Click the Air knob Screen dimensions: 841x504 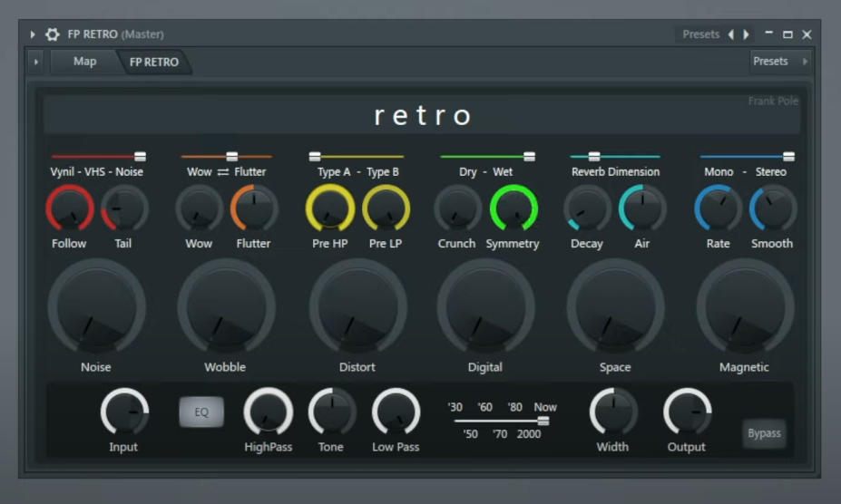tap(642, 208)
